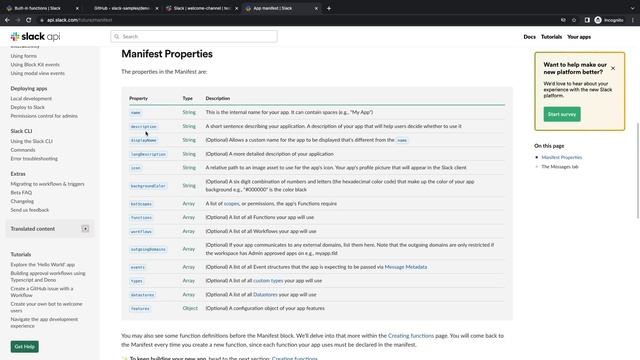Open Commands sidebar link
The width and height of the screenshot is (640, 360).
[x=23, y=150]
